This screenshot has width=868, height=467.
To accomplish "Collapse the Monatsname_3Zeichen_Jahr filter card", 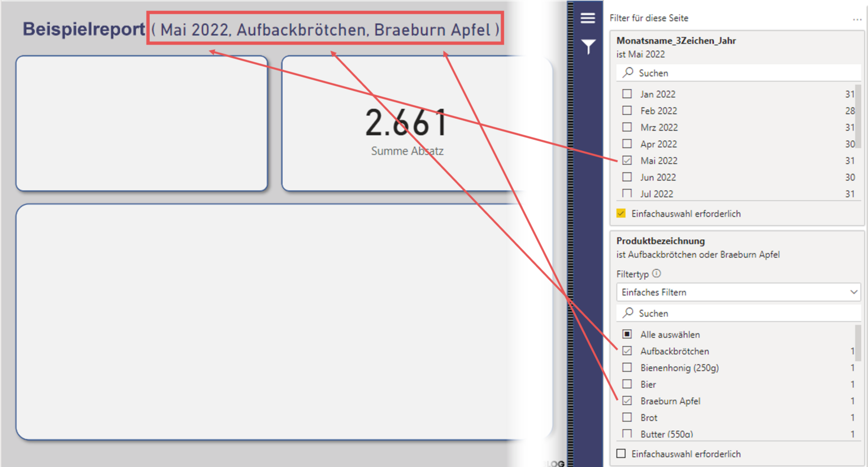I will click(x=678, y=41).
